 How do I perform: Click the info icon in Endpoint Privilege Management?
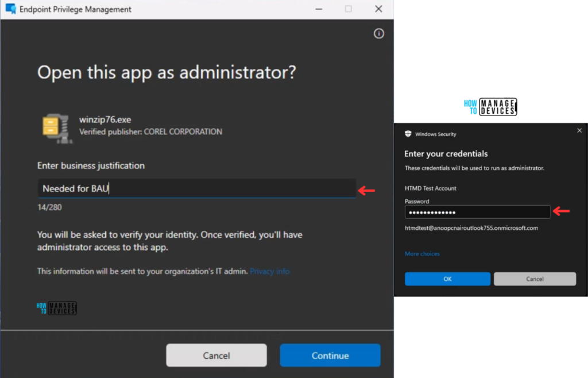tap(379, 34)
